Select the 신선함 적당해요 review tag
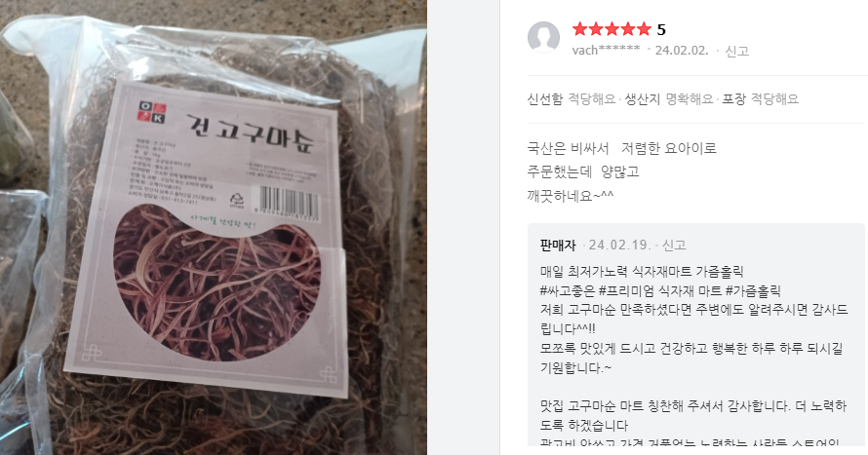 tap(572, 99)
